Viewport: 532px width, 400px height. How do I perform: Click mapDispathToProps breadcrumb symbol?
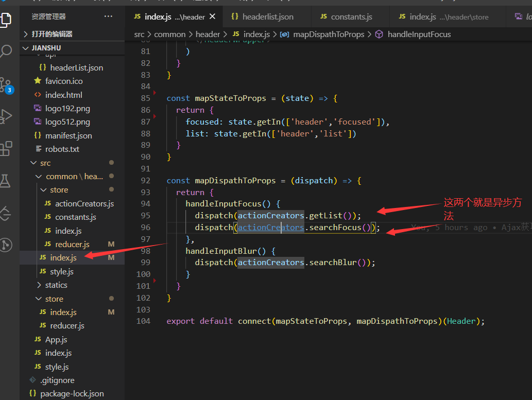[x=322, y=34]
